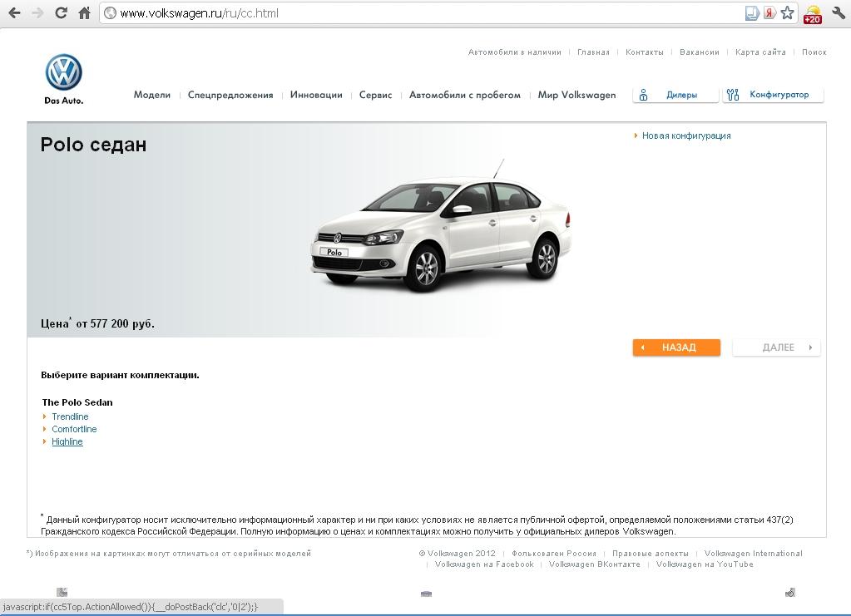Click the address bar URL field

(x=416, y=13)
